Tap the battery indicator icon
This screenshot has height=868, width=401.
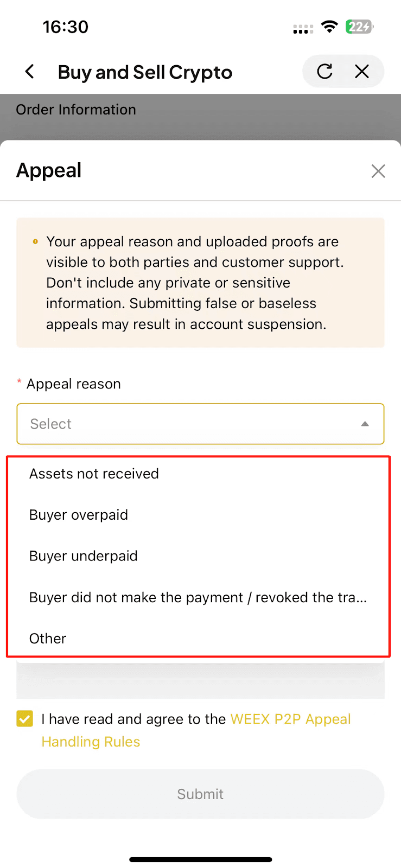point(359,27)
